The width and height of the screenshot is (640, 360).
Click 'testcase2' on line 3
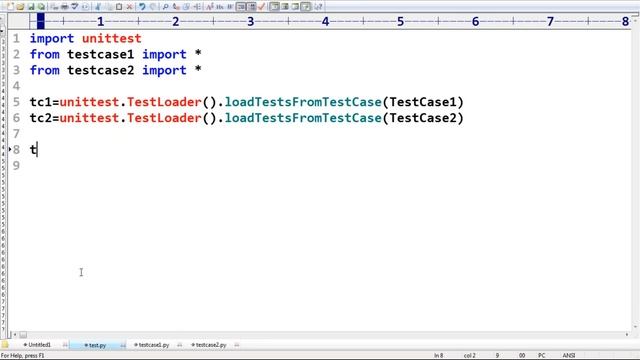[100, 70]
